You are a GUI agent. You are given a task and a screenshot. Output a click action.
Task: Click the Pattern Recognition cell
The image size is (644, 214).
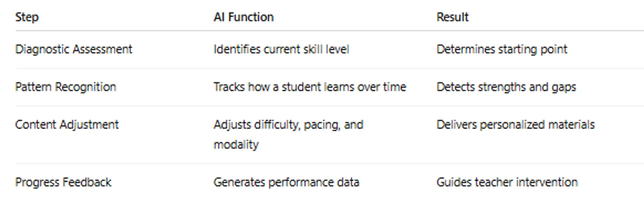66,87
